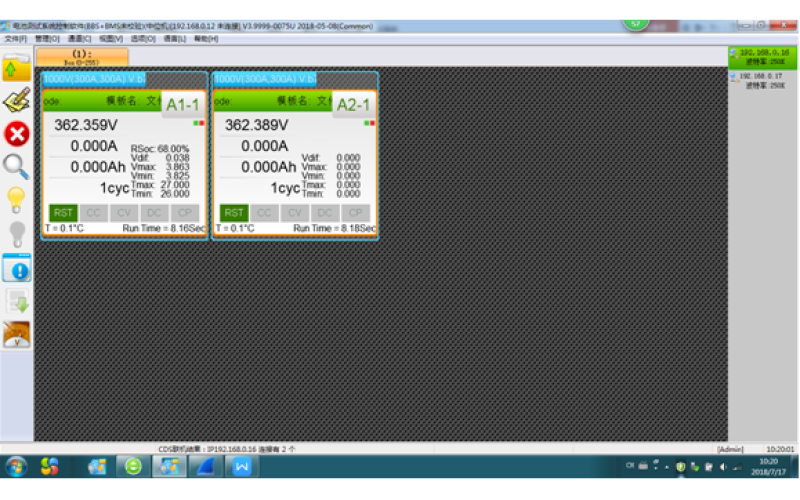Open the 帮助[H] menu
The width and height of the screenshot is (800, 500).
[x=206, y=39]
